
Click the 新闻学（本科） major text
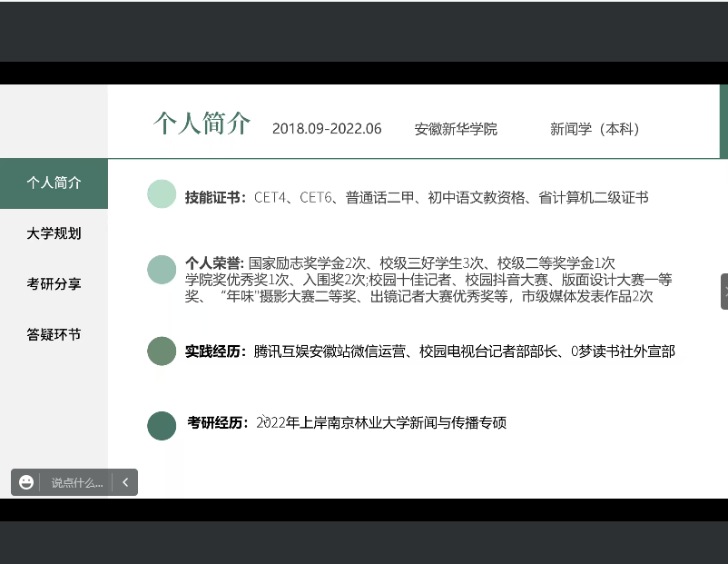595,129
